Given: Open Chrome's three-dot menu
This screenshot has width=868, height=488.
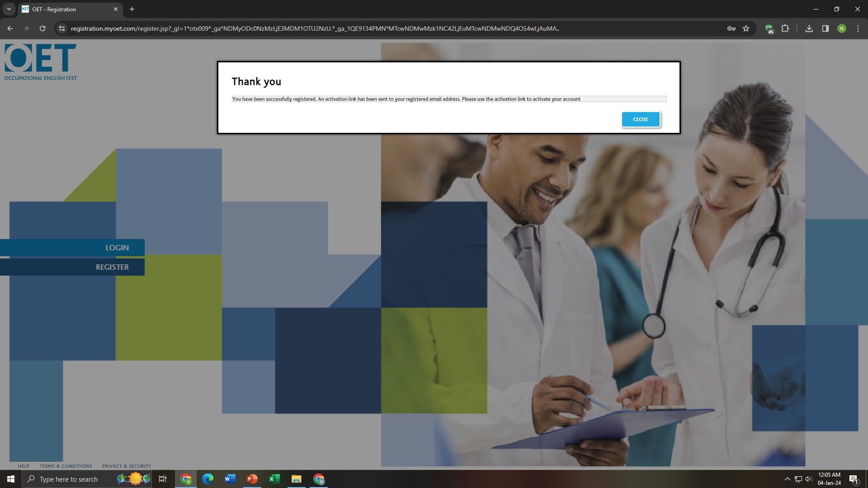Looking at the screenshot, I should pyautogui.click(x=858, y=28).
